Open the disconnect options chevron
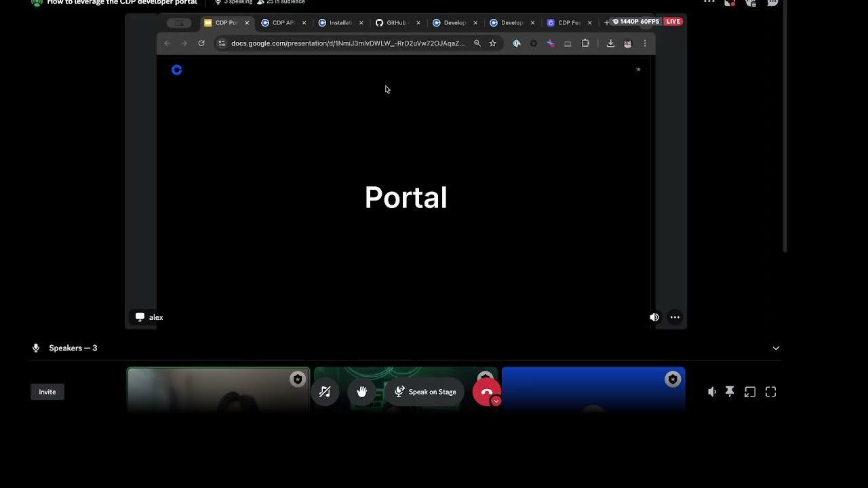This screenshot has height=488, width=868. point(496,401)
